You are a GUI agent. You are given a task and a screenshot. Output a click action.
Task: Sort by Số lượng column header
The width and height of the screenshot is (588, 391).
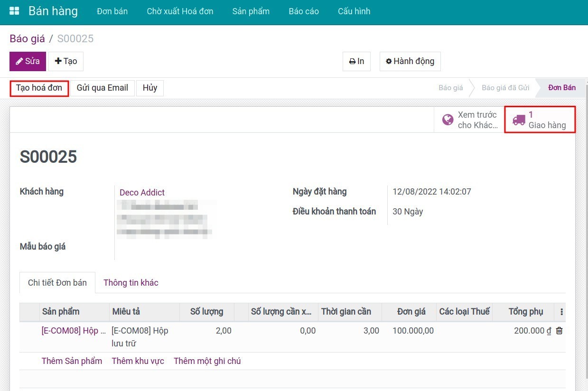tap(206, 312)
